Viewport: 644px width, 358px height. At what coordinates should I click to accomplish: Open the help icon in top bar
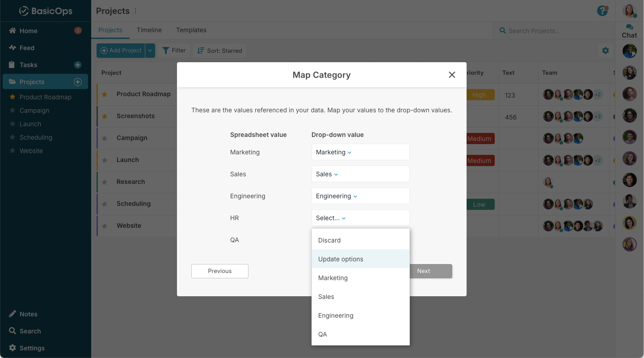pos(602,11)
